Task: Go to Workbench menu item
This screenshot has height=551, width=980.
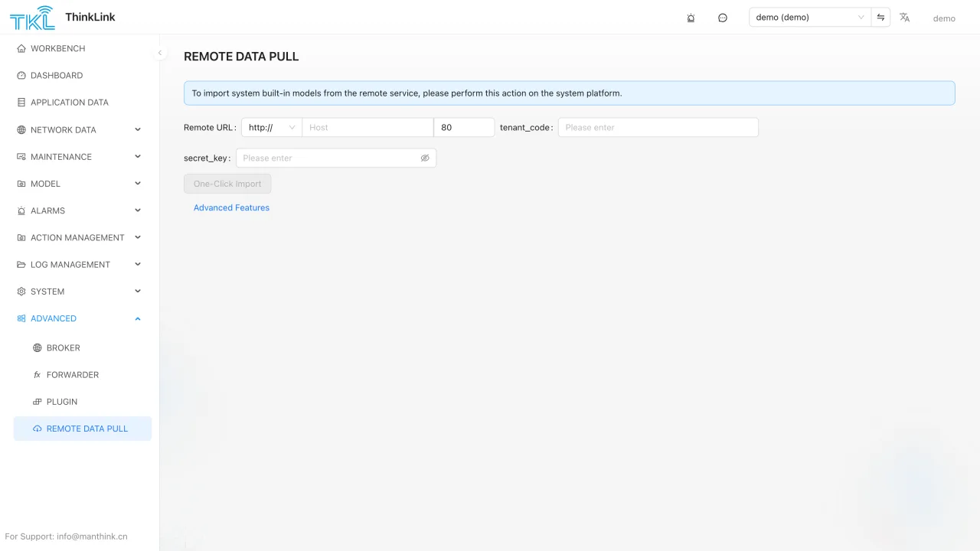Action: [83, 48]
